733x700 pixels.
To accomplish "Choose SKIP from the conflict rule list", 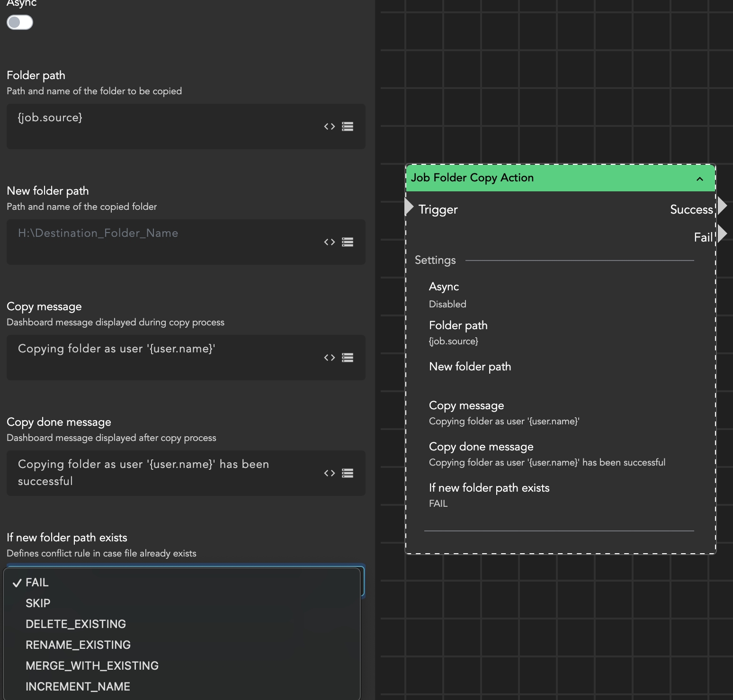I will coord(38,603).
